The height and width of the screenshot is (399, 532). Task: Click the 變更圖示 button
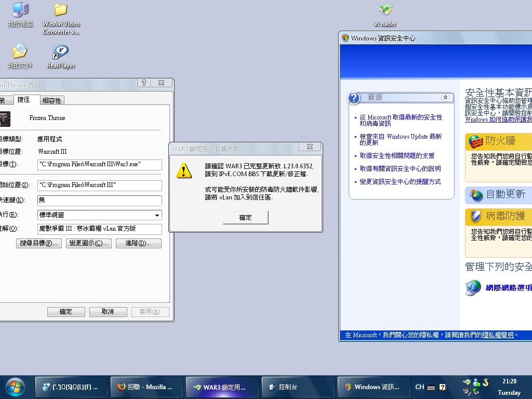click(88, 243)
